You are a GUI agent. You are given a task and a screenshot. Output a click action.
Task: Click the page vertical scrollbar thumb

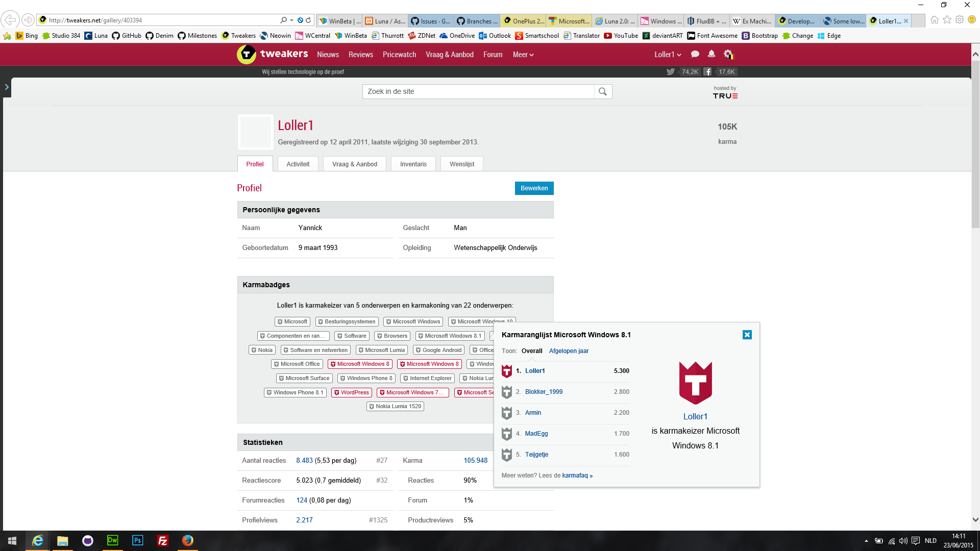[x=975, y=144]
